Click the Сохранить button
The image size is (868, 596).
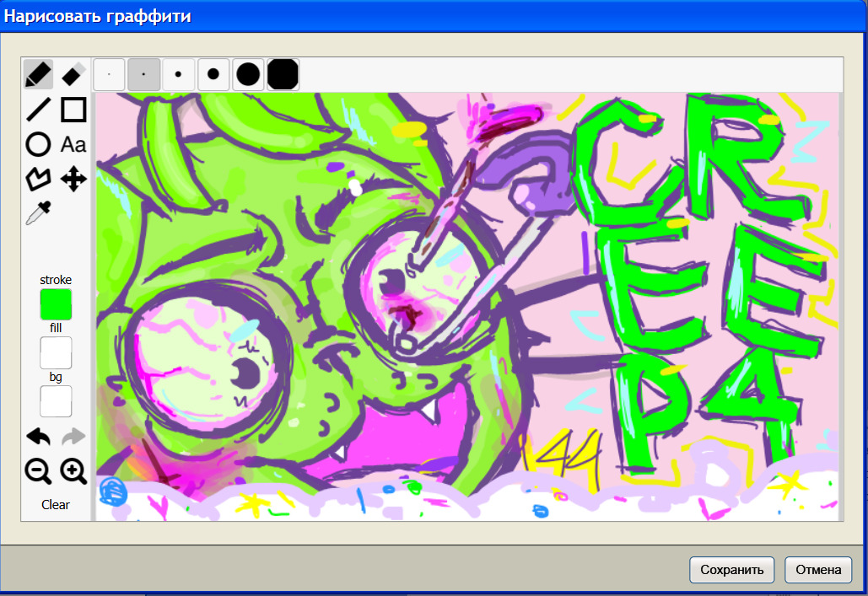(732, 569)
